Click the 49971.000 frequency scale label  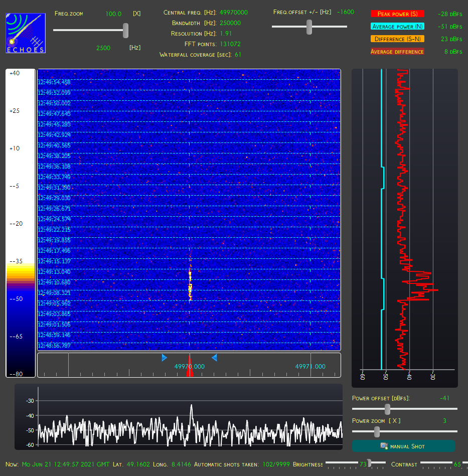(x=310, y=367)
